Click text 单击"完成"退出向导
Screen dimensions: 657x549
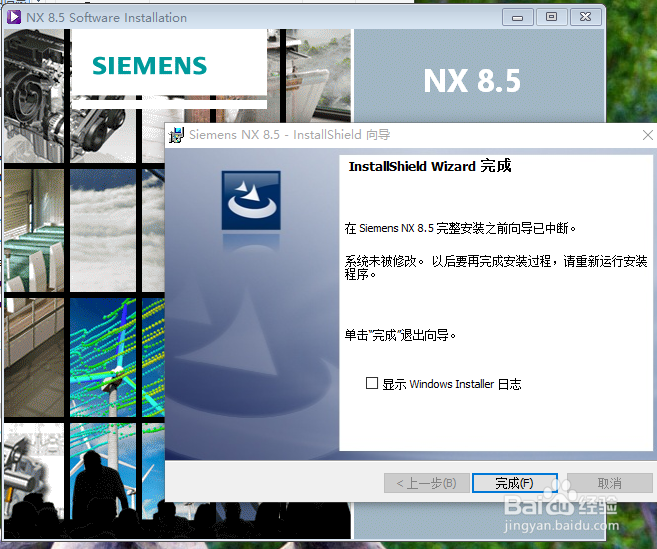(400, 335)
